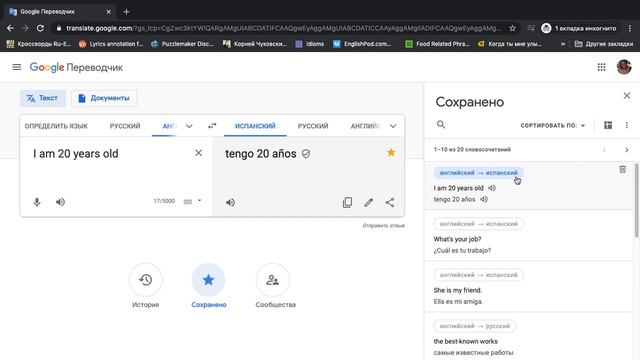Click the Send feedback link
This screenshot has width=640, height=360.
click(x=383, y=225)
